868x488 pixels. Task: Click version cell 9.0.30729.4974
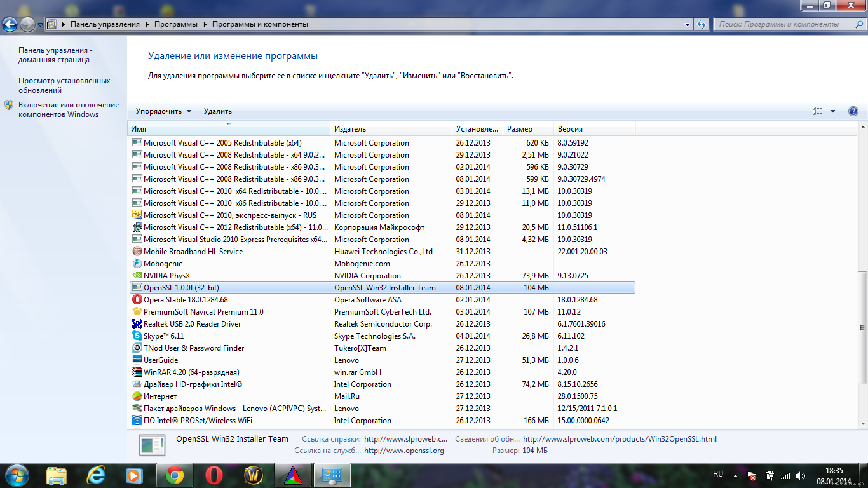581,179
